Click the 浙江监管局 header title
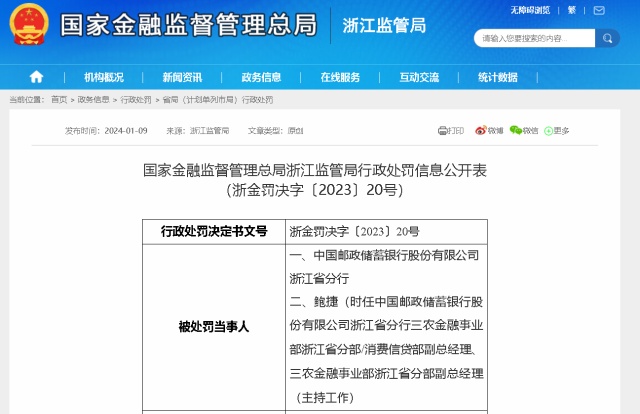The image size is (640, 414). tap(384, 25)
